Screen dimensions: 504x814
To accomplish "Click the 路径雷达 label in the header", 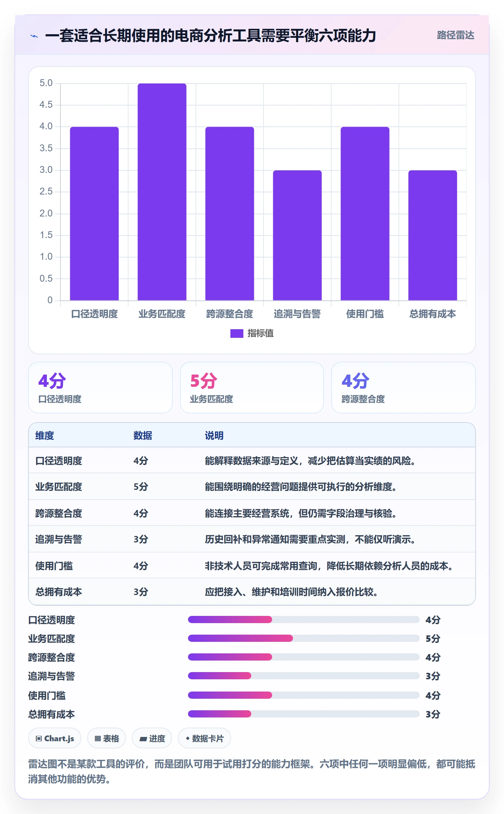I will [455, 35].
